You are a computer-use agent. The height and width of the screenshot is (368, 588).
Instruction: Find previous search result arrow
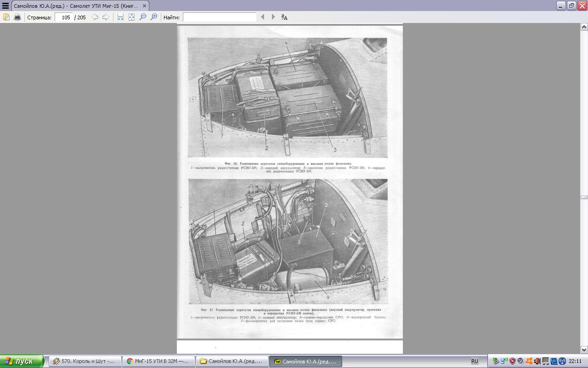[262, 17]
